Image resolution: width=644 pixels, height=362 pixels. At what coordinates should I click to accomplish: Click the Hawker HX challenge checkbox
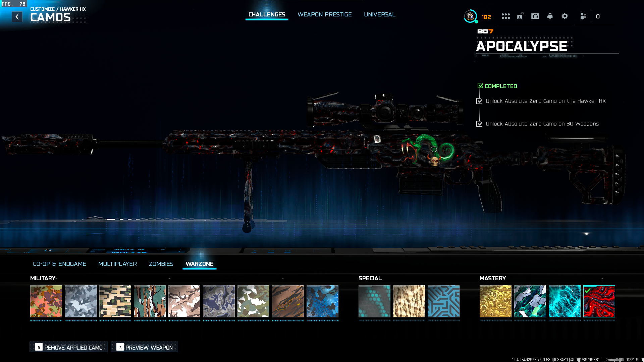coord(480,101)
